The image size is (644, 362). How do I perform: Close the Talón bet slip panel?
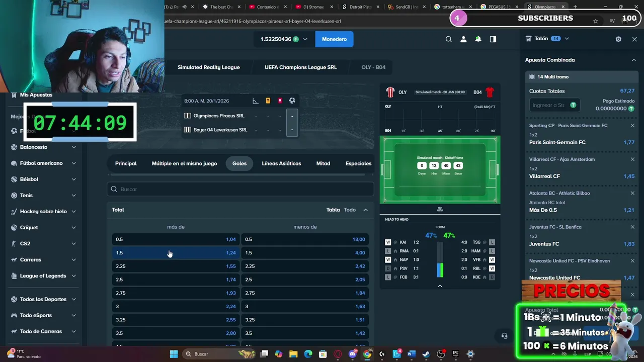pos(634,39)
